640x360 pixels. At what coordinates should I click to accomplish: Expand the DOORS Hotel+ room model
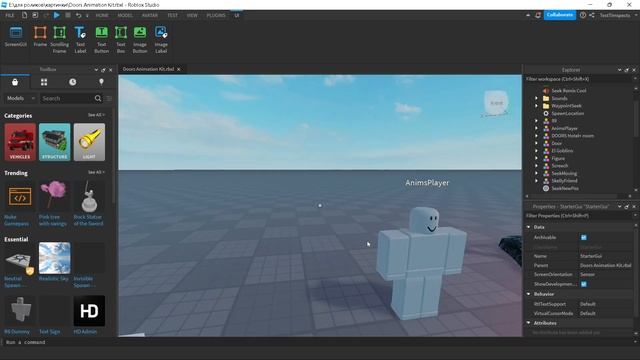click(537, 136)
